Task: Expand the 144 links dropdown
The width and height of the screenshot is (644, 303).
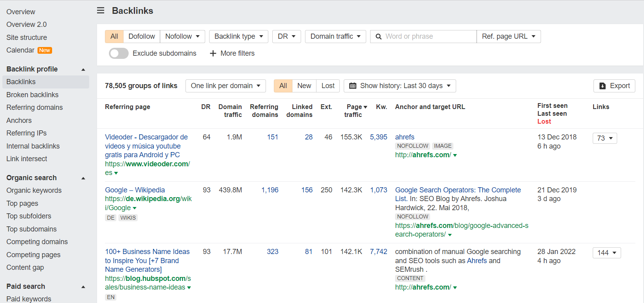Action: tap(607, 253)
